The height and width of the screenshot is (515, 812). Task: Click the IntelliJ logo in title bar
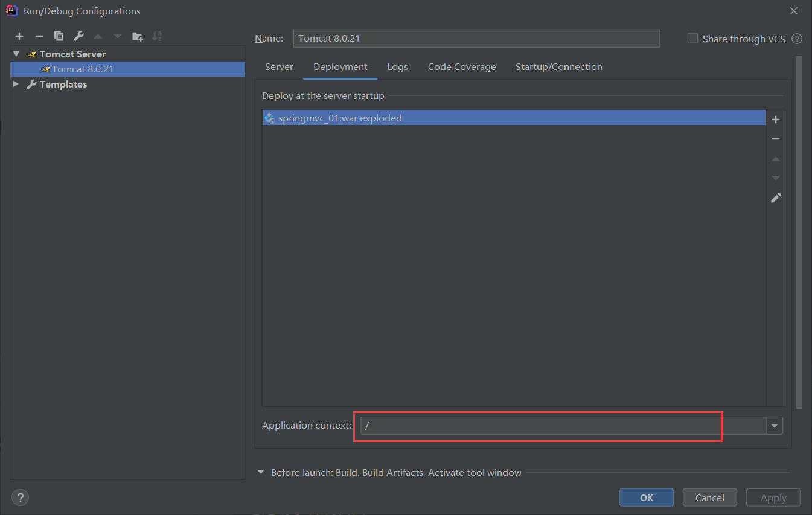point(11,10)
